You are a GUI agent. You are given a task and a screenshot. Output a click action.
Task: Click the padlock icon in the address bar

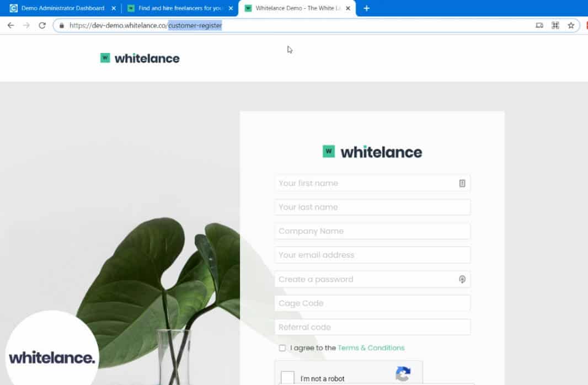tap(61, 25)
